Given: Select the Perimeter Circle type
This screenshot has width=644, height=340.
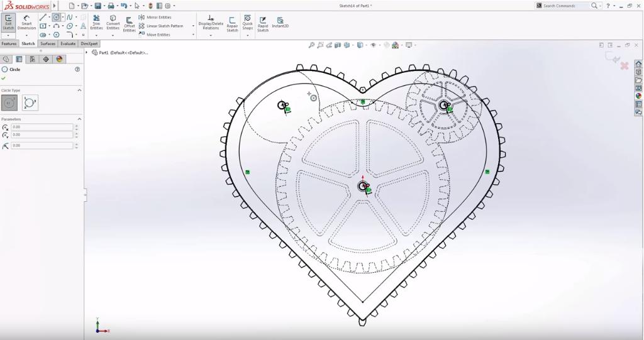Looking at the screenshot, I should [x=30, y=102].
